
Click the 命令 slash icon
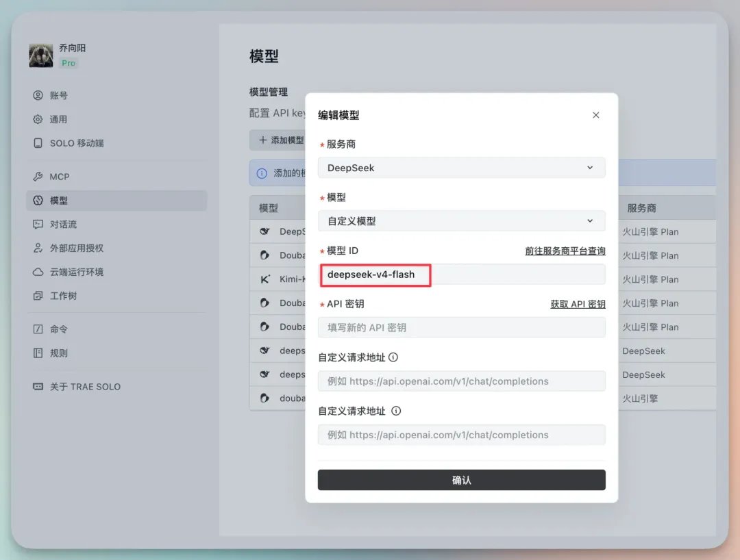point(38,329)
